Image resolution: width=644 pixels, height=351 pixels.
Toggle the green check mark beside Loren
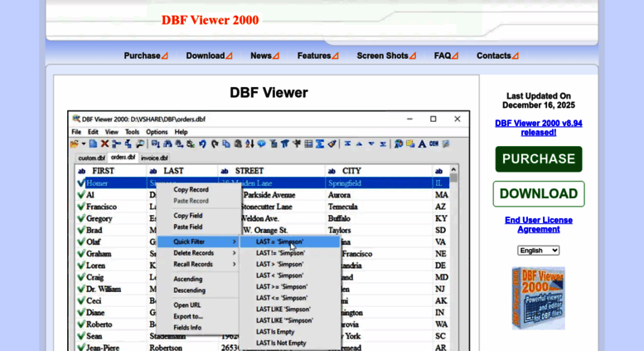[81, 266]
